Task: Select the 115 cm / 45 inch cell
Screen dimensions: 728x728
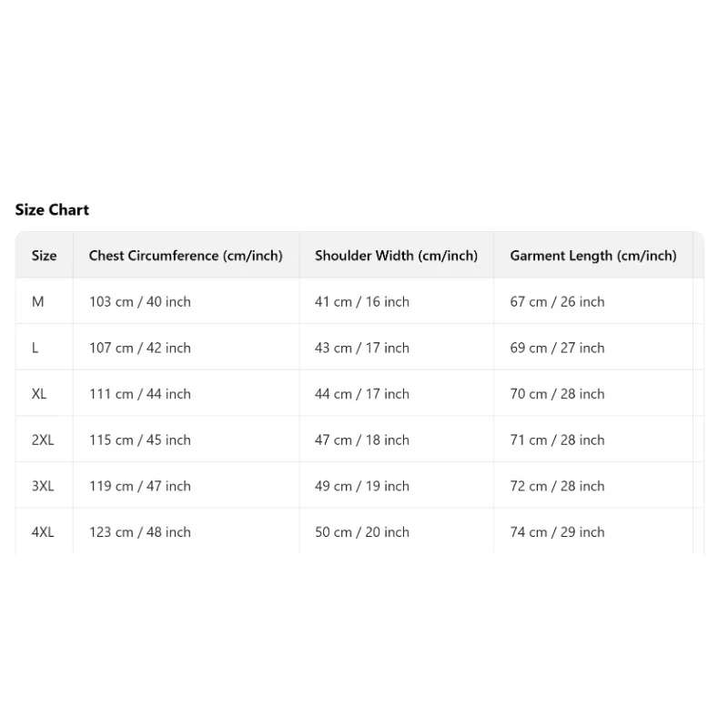Action: [140, 440]
